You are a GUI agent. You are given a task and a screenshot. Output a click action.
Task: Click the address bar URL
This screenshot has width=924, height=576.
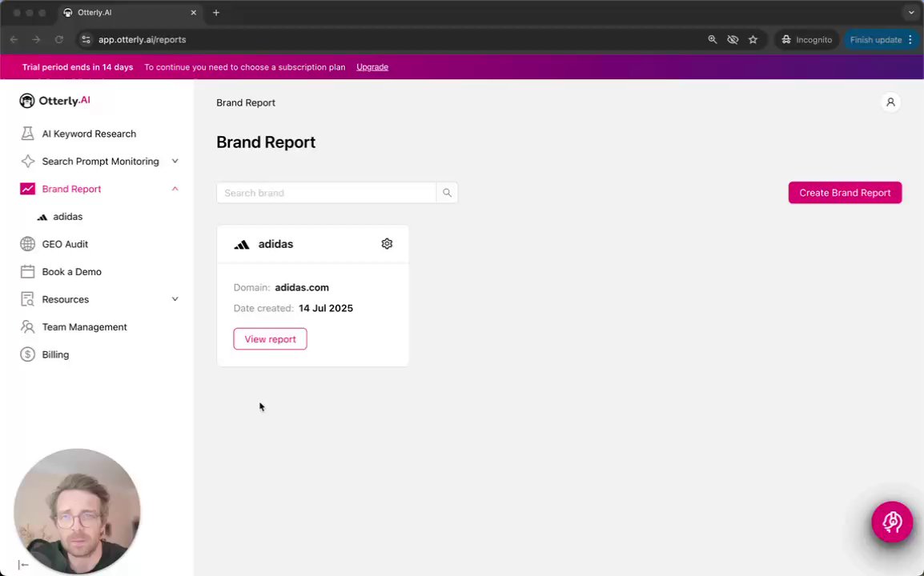point(142,39)
